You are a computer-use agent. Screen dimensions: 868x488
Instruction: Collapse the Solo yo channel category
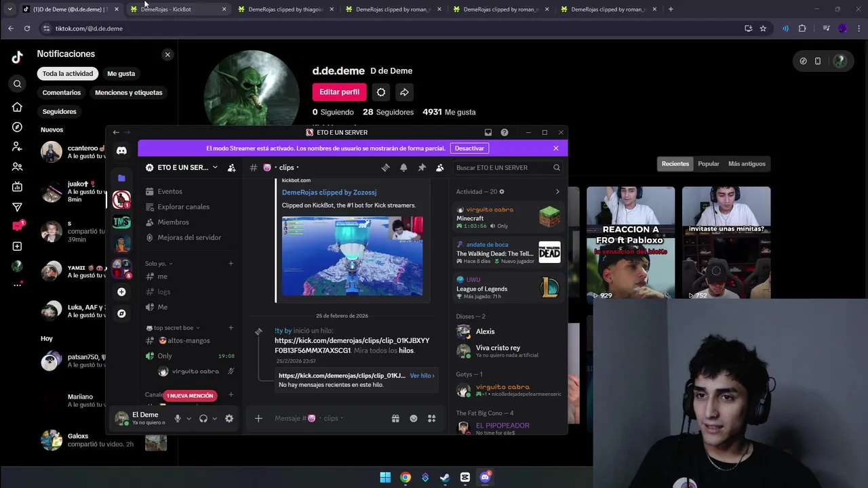159,264
